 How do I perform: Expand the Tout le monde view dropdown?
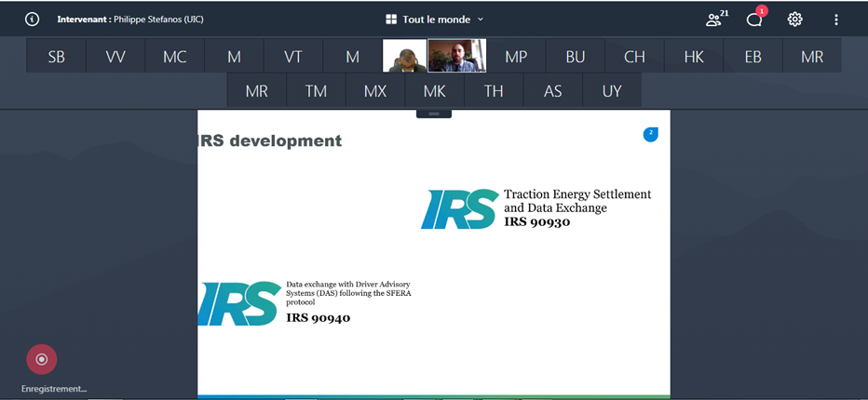(x=480, y=20)
